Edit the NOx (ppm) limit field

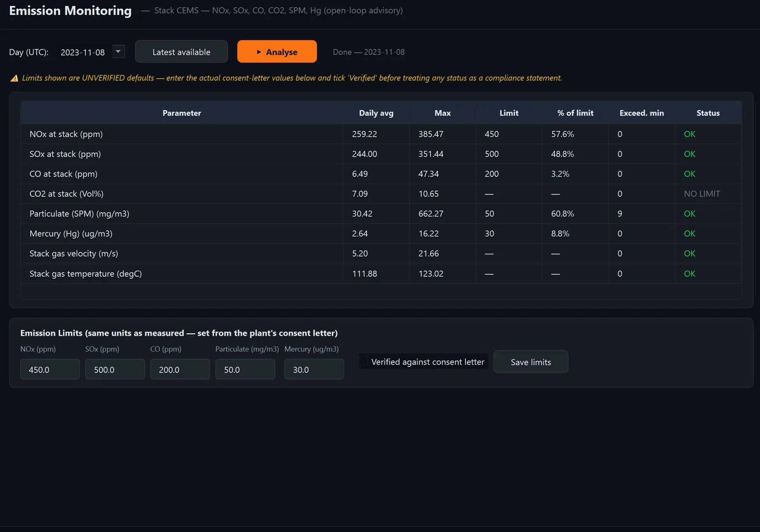tap(50, 369)
